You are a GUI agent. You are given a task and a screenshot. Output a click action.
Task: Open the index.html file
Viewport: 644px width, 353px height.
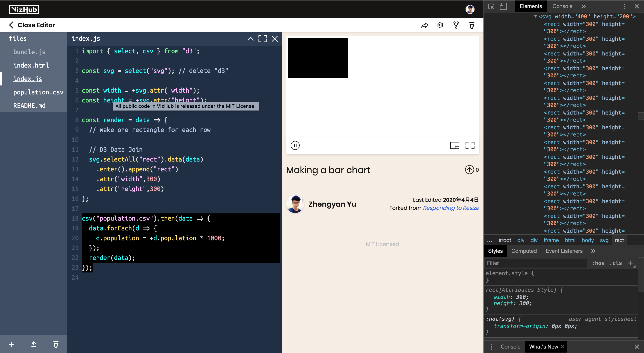[31, 65]
